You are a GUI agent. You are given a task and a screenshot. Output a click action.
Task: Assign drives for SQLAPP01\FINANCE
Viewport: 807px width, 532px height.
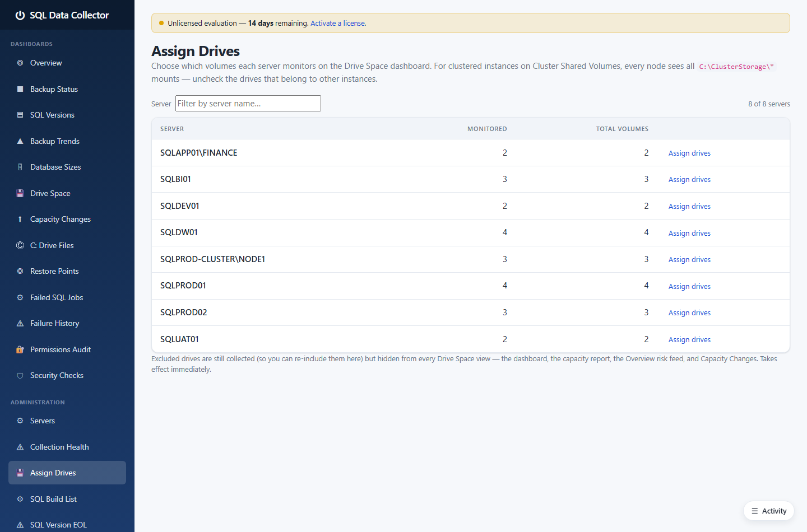[x=689, y=153]
